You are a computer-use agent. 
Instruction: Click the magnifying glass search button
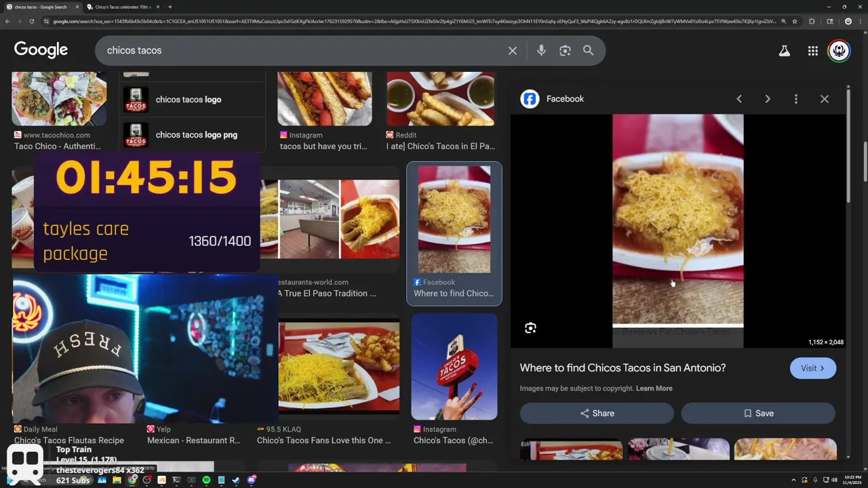588,51
